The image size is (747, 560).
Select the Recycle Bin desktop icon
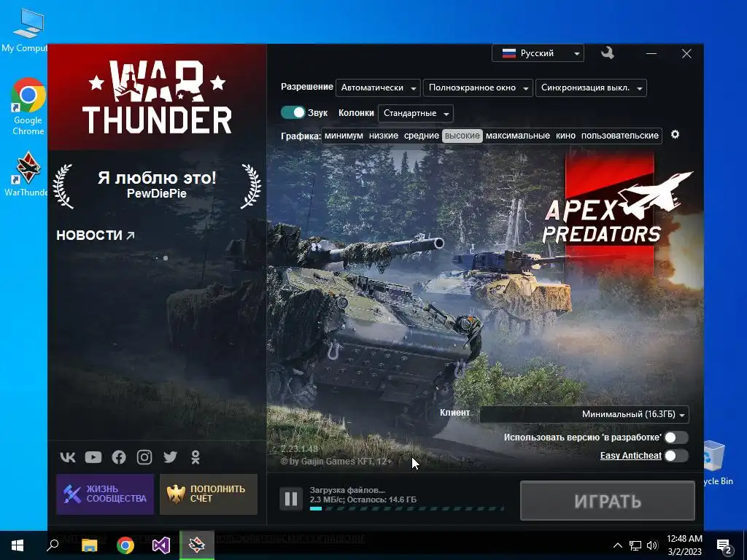point(717,463)
